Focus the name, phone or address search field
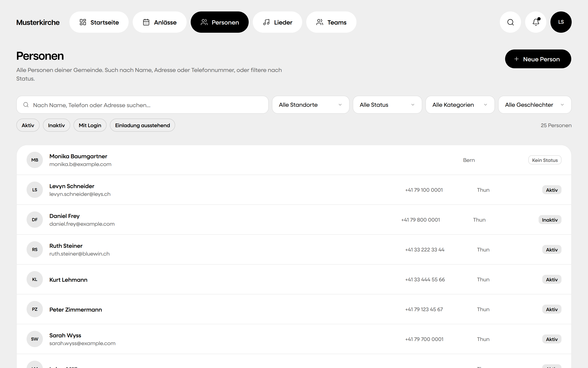588x368 pixels. click(x=142, y=105)
